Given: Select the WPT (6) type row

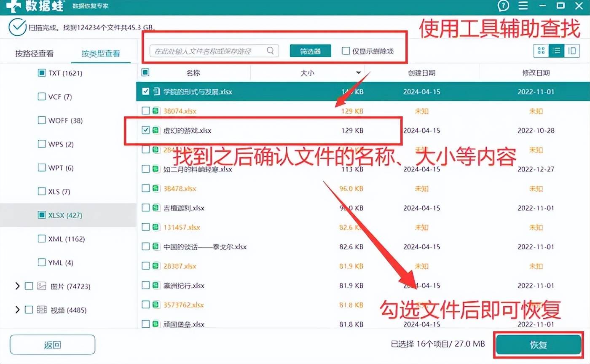Looking at the screenshot, I should pyautogui.click(x=68, y=168).
